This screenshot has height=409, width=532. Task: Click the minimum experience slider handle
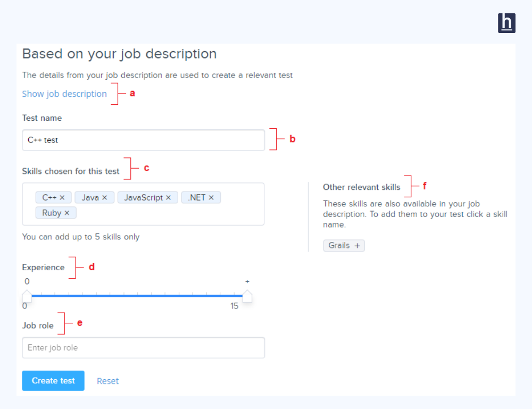pyautogui.click(x=27, y=296)
